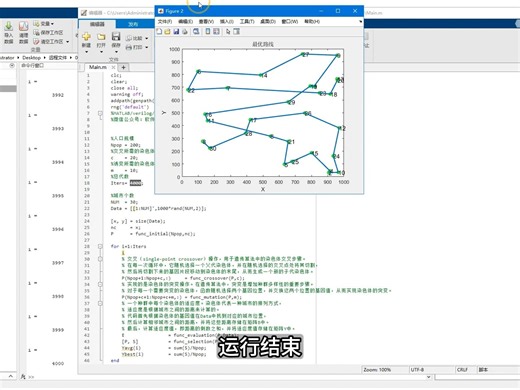Click the plus button to add new editor tab
520x390 pixels.
(123, 67)
